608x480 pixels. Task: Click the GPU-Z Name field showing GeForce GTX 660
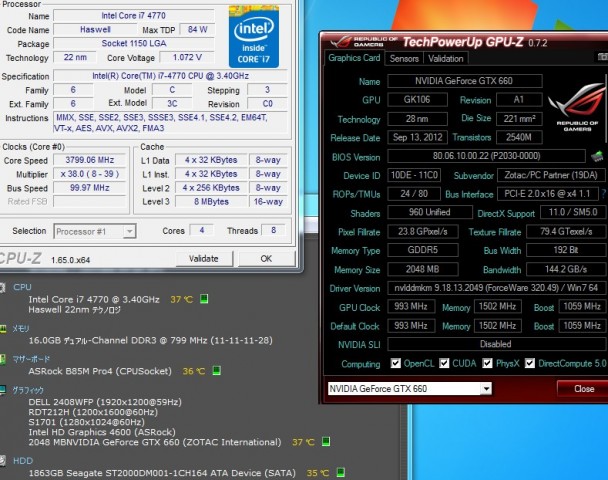pyautogui.click(x=465, y=81)
